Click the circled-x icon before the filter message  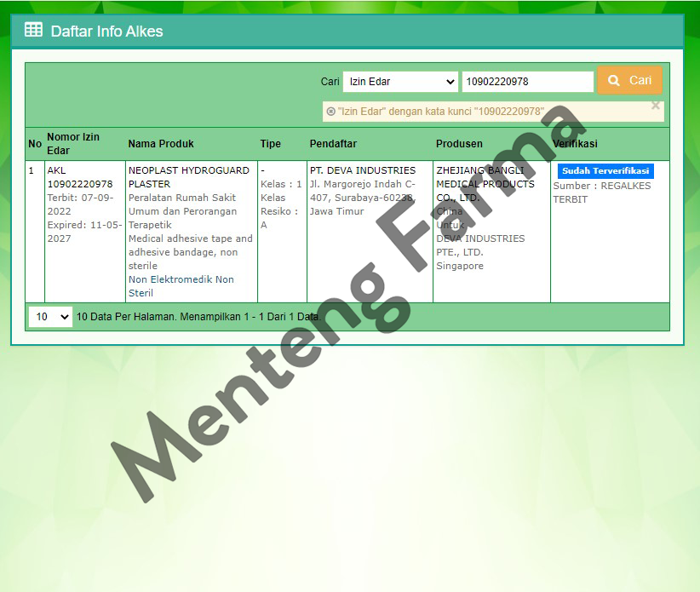coord(330,111)
